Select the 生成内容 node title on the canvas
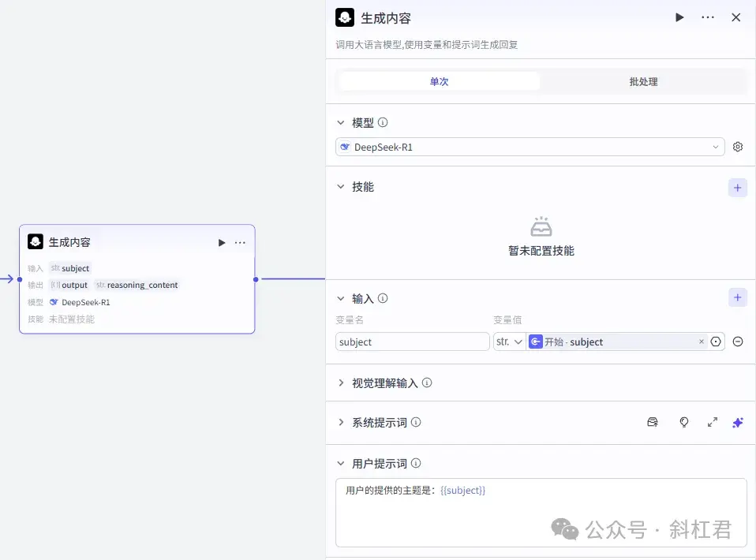The image size is (756, 560). point(69,242)
